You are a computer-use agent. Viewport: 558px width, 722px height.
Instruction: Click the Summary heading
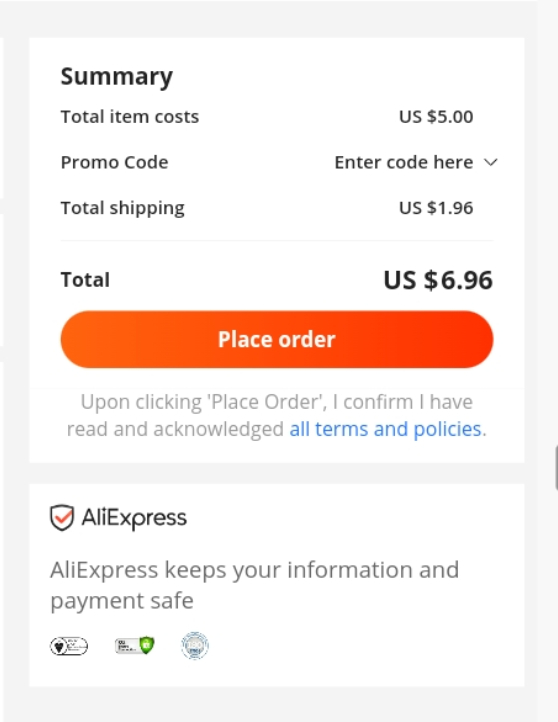coord(116,76)
